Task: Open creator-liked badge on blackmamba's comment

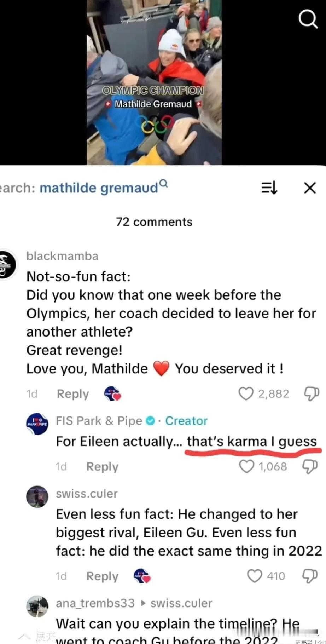Action: point(113,393)
